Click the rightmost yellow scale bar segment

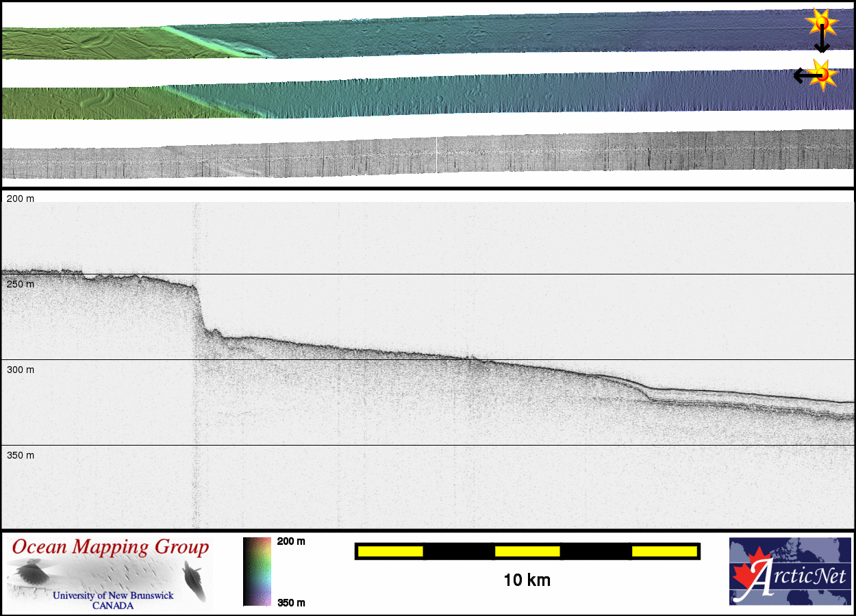coord(664,551)
